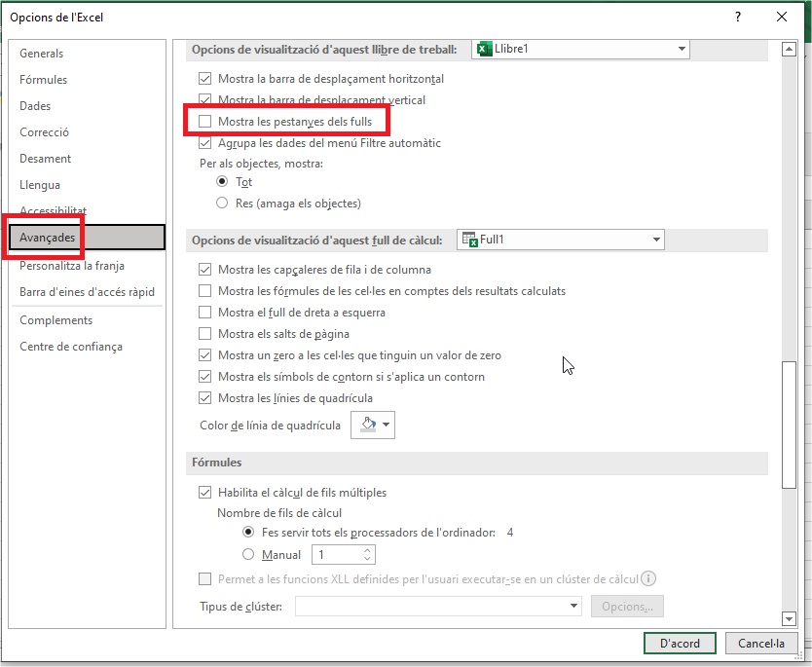
Task: Enable Mostra el full de dreta a esquerra
Action: point(205,313)
